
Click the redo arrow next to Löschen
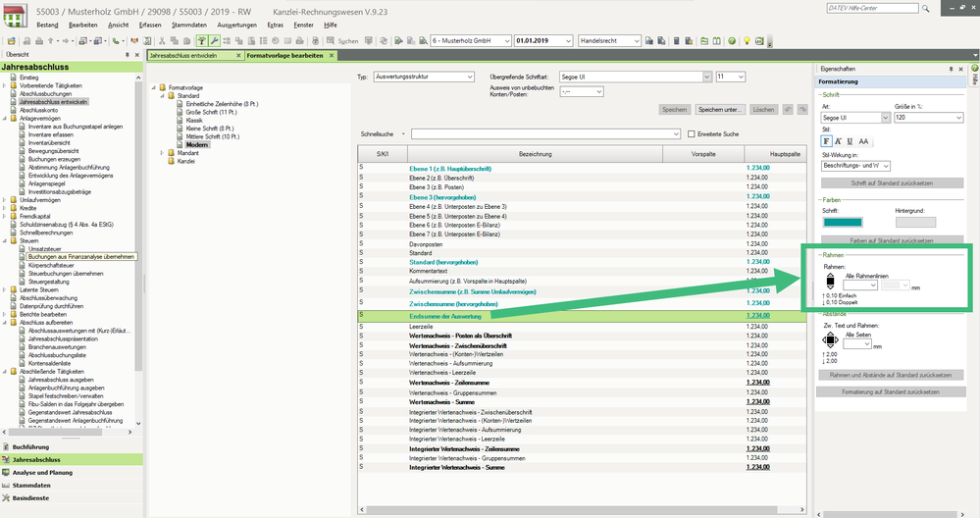(x=802, y=109)
